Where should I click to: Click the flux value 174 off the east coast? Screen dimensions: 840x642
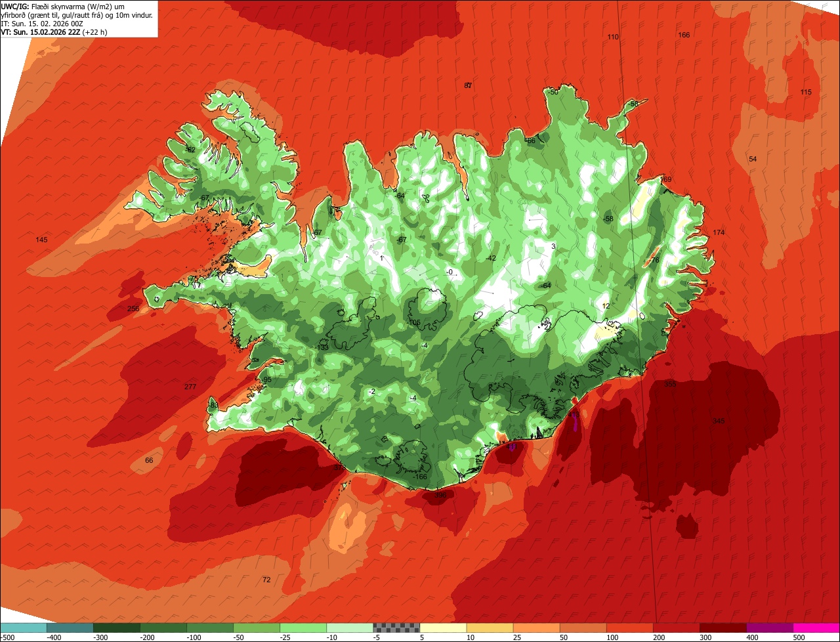click(719, 232)
